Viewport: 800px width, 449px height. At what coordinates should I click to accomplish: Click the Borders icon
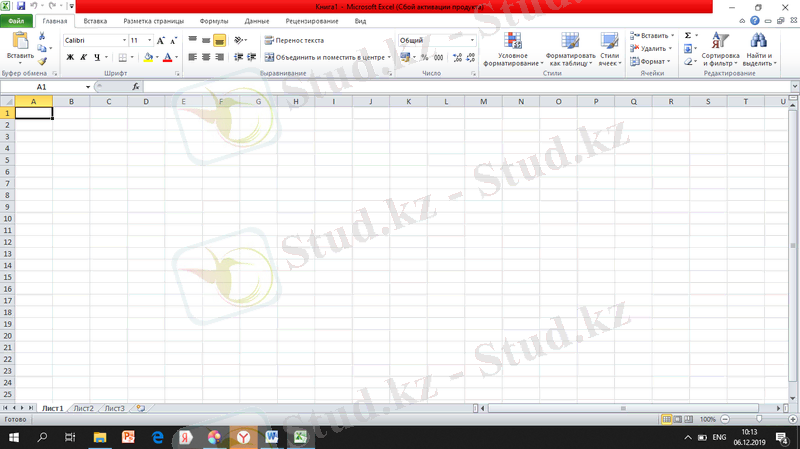122,57
